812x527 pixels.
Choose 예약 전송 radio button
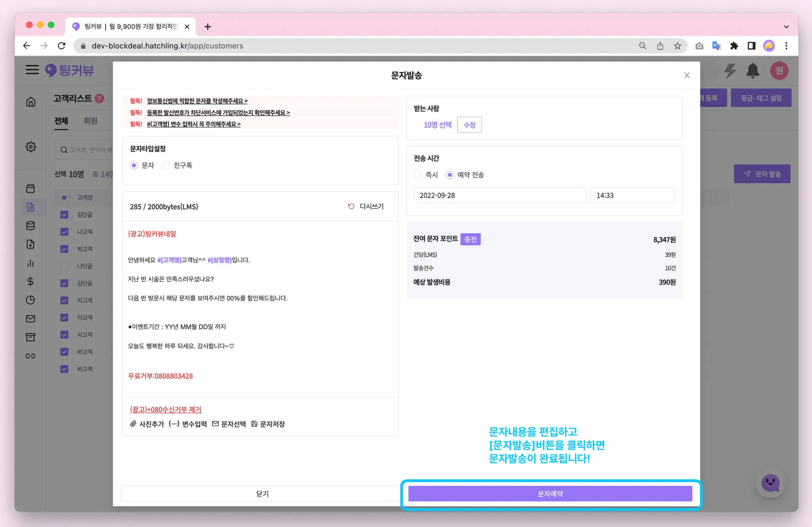450,175
